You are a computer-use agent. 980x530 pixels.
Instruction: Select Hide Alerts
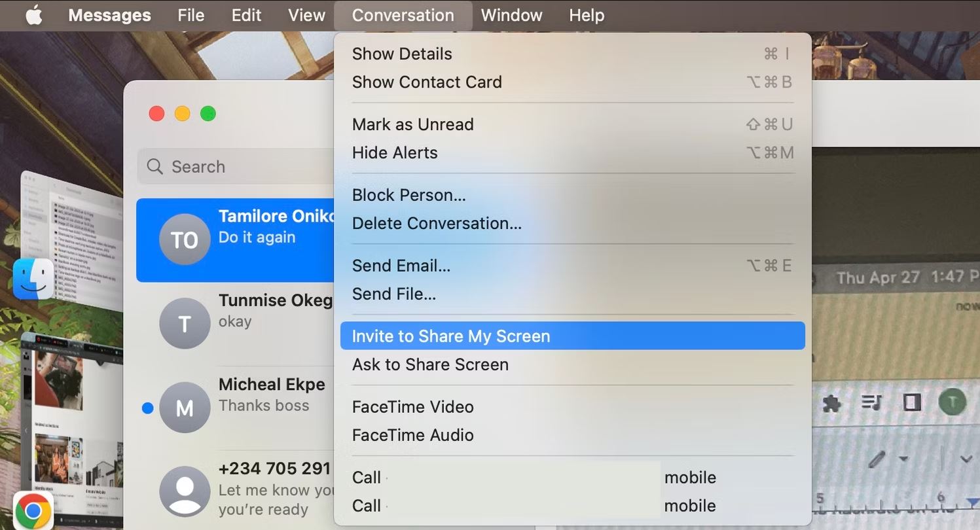[x=573, y=152]
